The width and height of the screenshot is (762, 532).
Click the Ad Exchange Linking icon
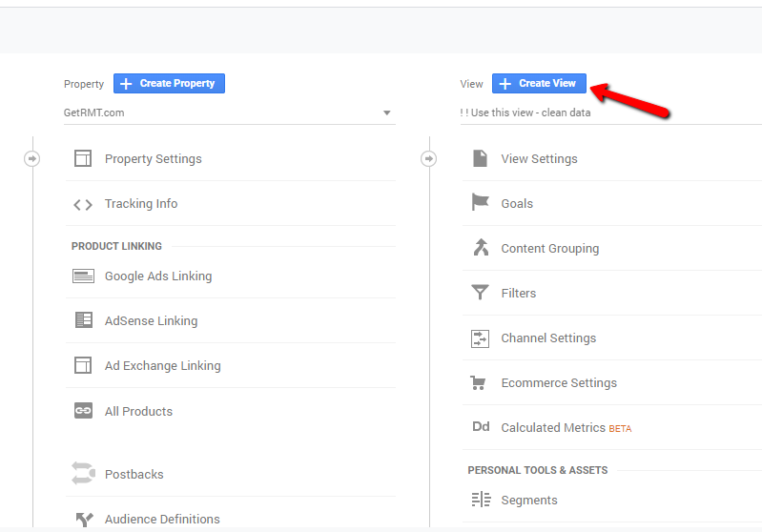pos(83,365)
